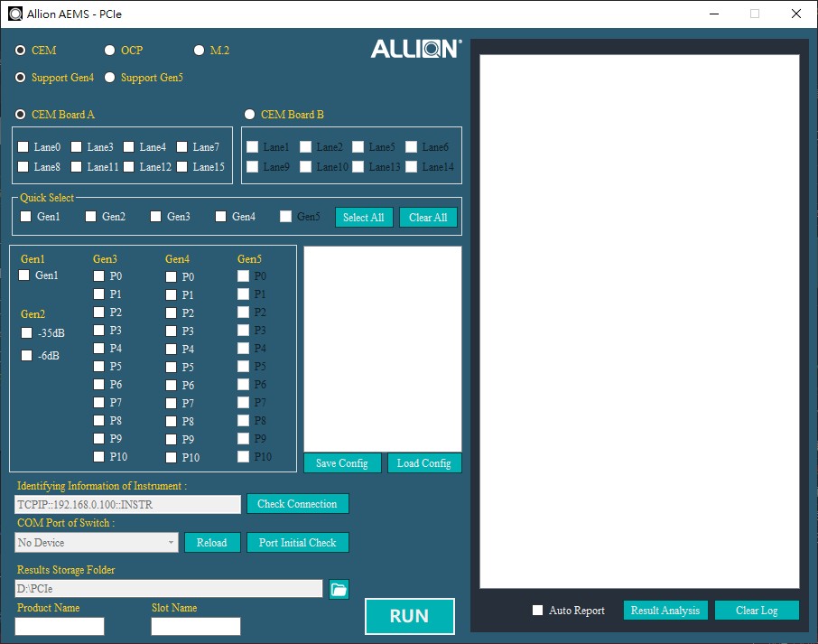Click the Port Initial Check button
This screenshot has height=644, width=818.
coord(297,542)
